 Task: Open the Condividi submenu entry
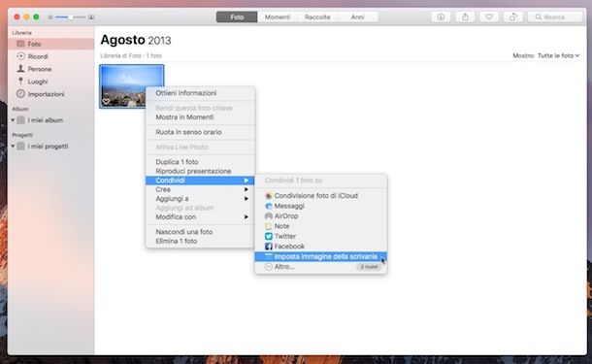coord(200,181)
